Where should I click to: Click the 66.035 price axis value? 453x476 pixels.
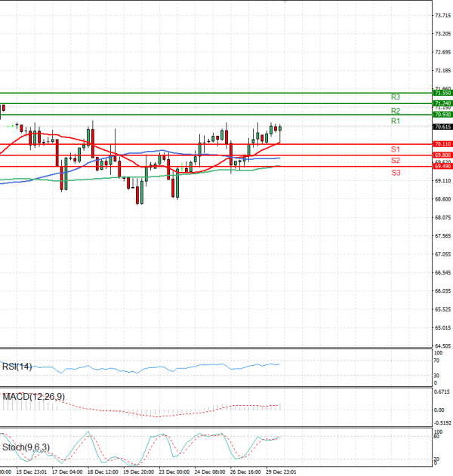(x=442, y=291)
